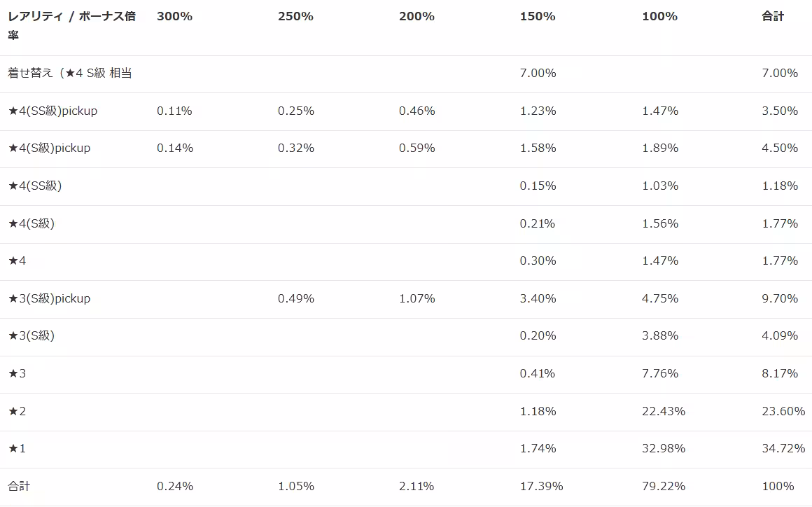Click the 300% column header
The width and height of the screenshot is (812, 507).
[174, 16]
